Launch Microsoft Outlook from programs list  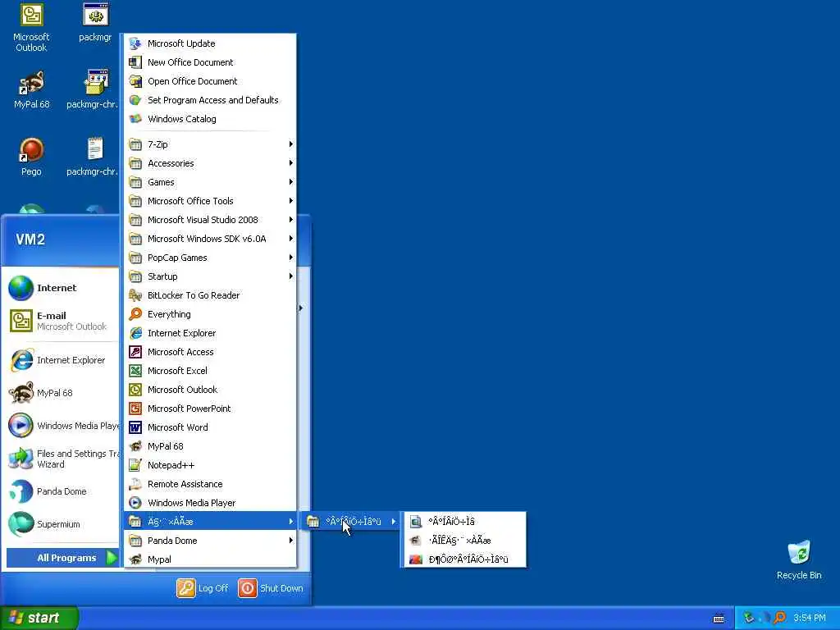point(210,390)
